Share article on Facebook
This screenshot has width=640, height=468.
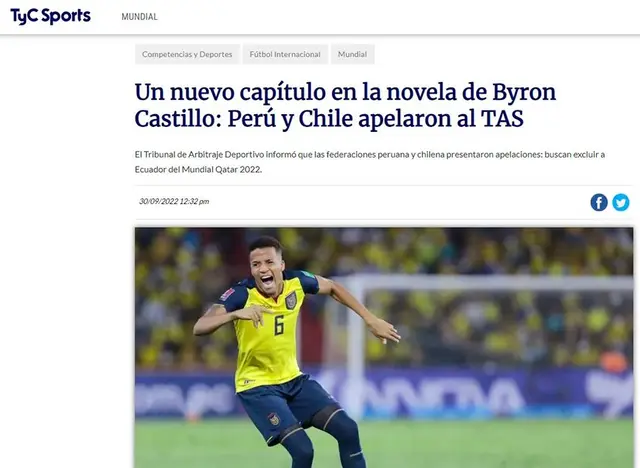599,202
